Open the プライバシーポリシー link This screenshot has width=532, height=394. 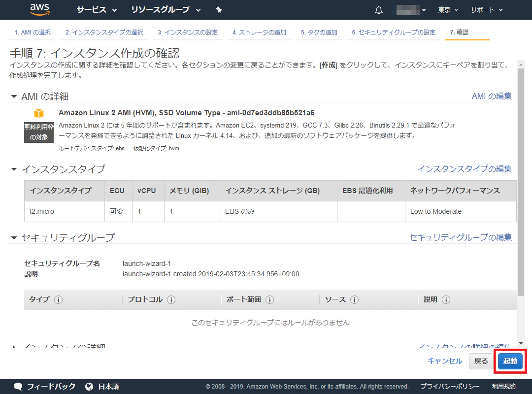point(450,387)
